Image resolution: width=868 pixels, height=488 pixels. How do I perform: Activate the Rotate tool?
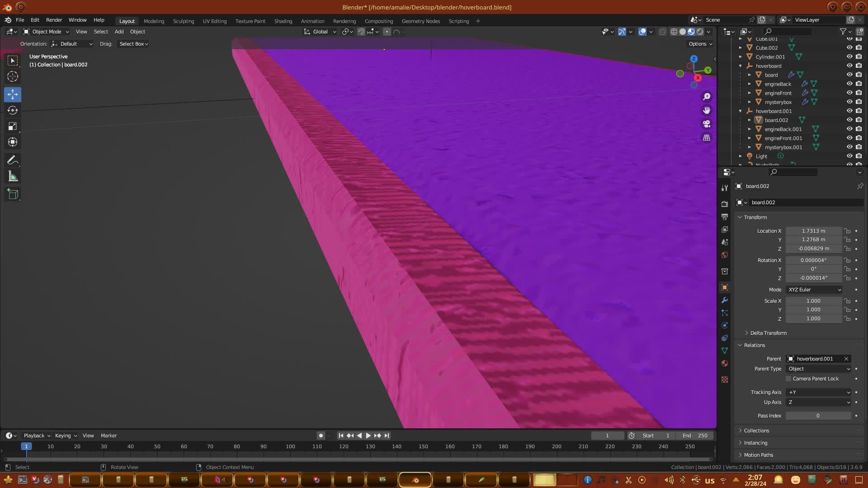point(13,111)
